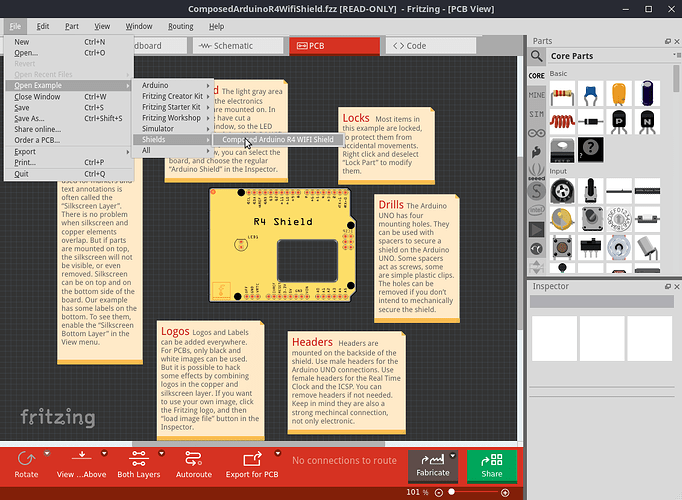Select the diode part in Basic parts
Viewport: 682px width, 500px height.
[x=591, y=122]
